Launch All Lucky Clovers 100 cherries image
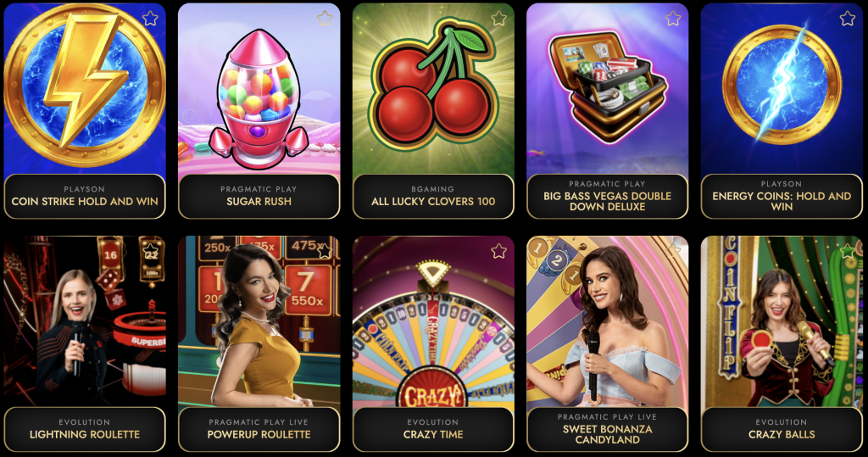868x457 pixels. 433,89
